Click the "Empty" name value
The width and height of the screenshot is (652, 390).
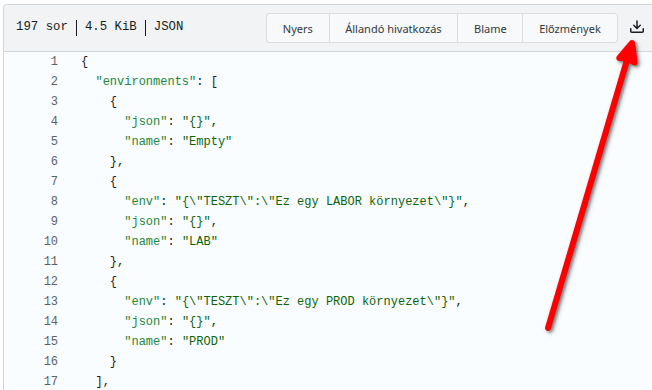[207, 141]
